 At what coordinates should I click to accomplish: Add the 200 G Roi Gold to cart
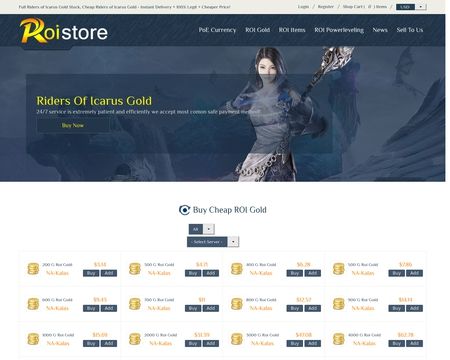click(109, 273)
